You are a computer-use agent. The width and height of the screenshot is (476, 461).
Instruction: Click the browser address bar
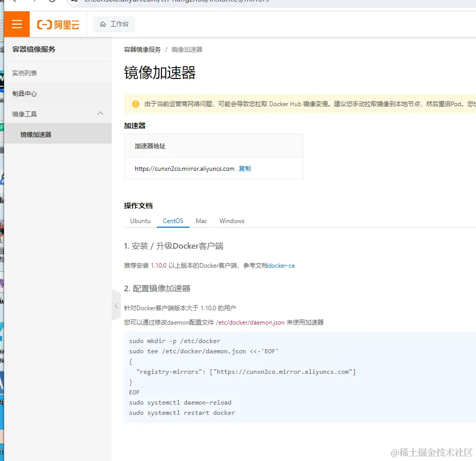pyautogui.click(x=205, y=2)
